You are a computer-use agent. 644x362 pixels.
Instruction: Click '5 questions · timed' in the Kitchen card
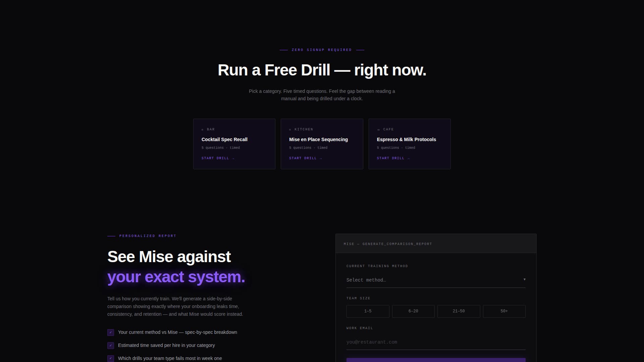[308, 148]
